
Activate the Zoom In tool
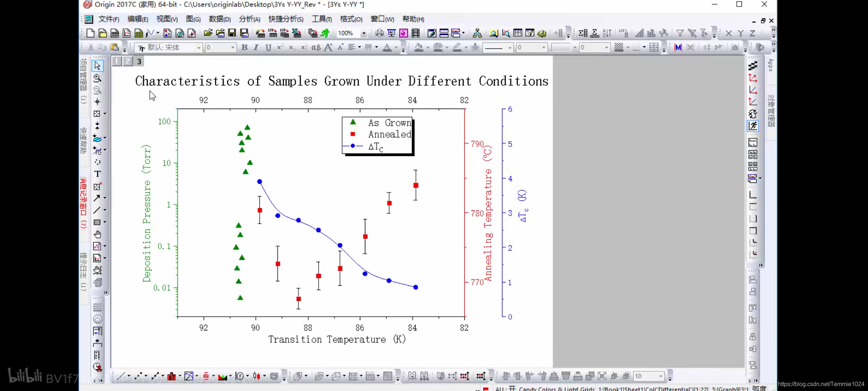point(97,78)
